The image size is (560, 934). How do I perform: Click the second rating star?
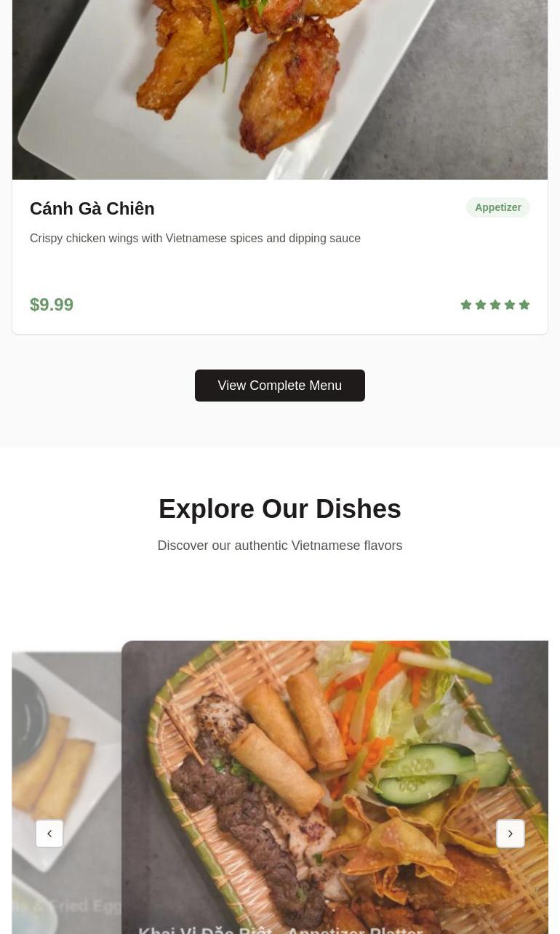coord(481,305)
